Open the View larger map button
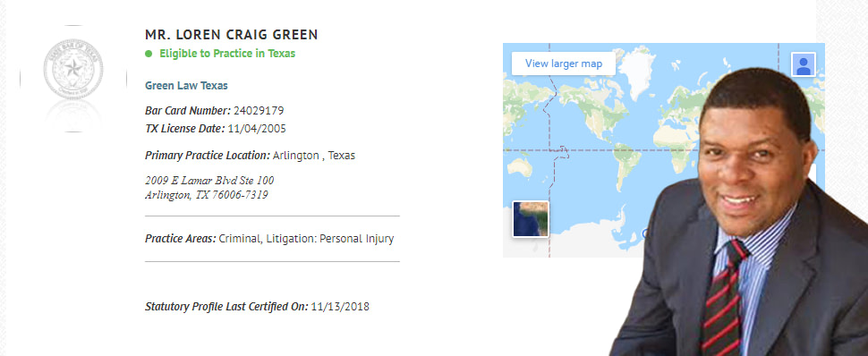The image size is (868, 356). [x=564, y=64]
